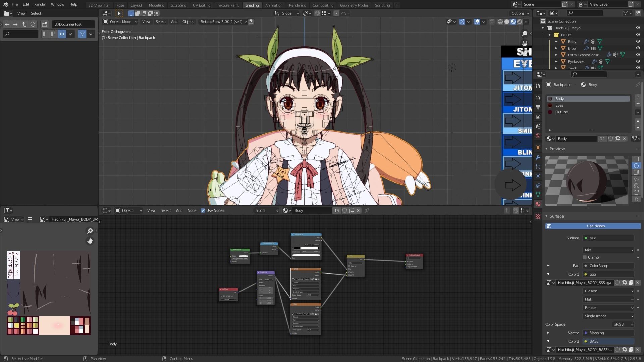Open the Tool properties tab

point(538,86)
